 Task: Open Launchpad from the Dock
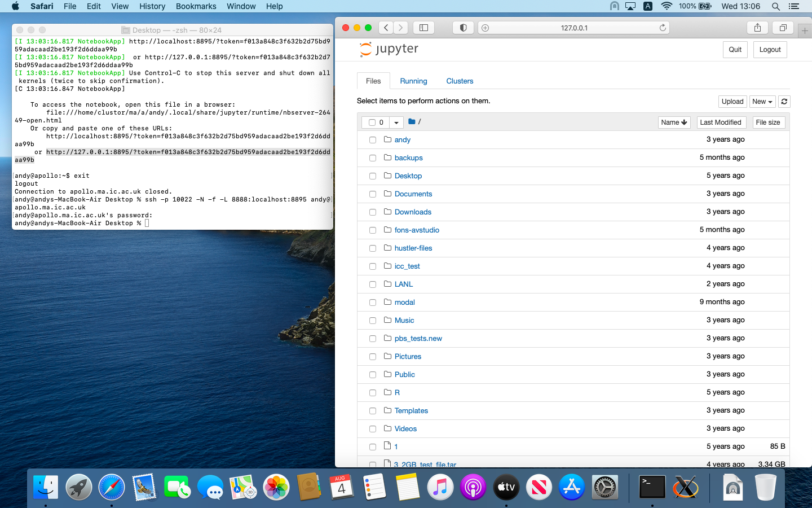[79, 487]
